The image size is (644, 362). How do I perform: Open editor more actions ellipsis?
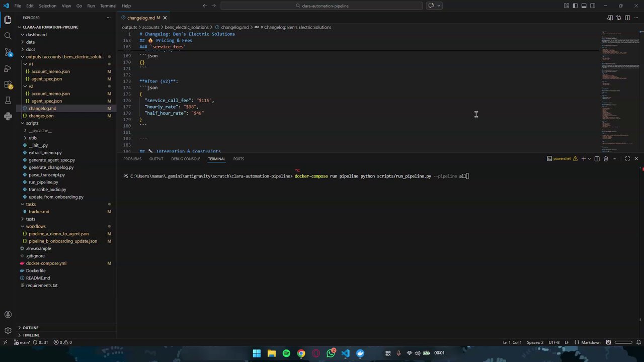click(636, 18)
